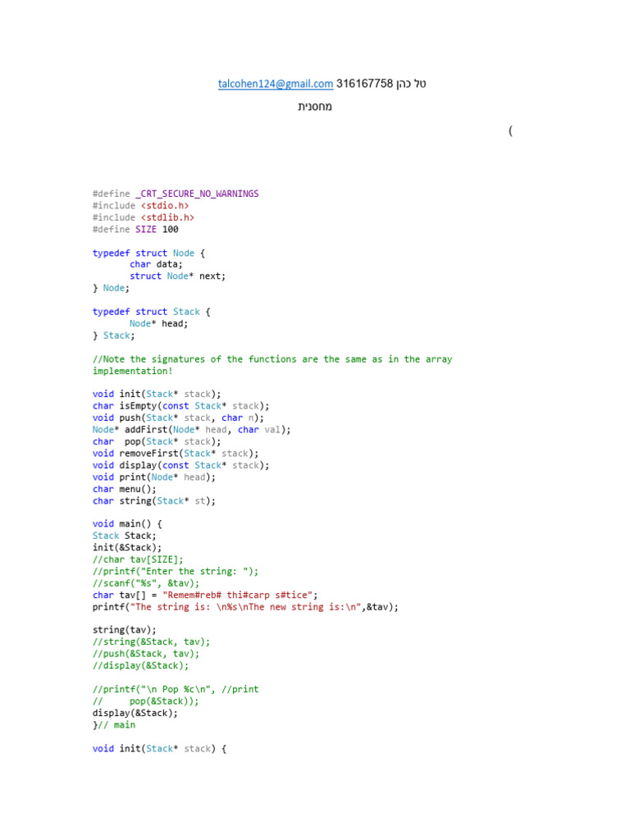
Task: Click the struct Node* next; line
Action: coord(178,276)
